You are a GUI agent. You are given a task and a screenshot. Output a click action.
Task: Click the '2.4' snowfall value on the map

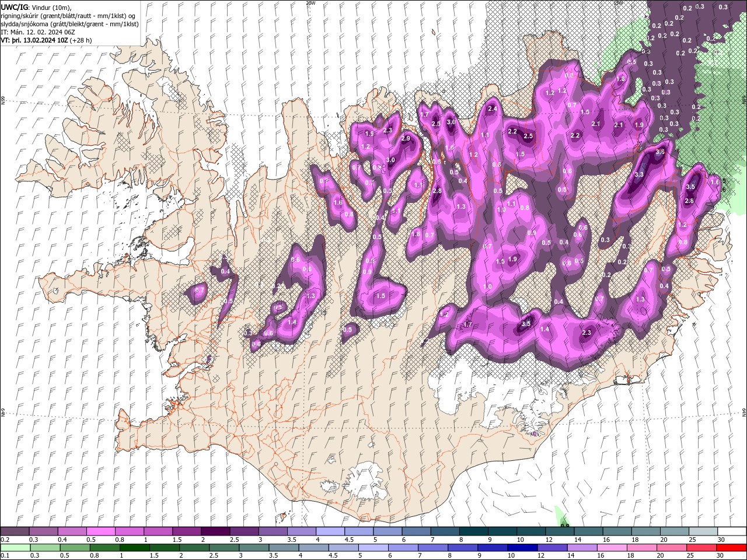click(x=492, y=108)
